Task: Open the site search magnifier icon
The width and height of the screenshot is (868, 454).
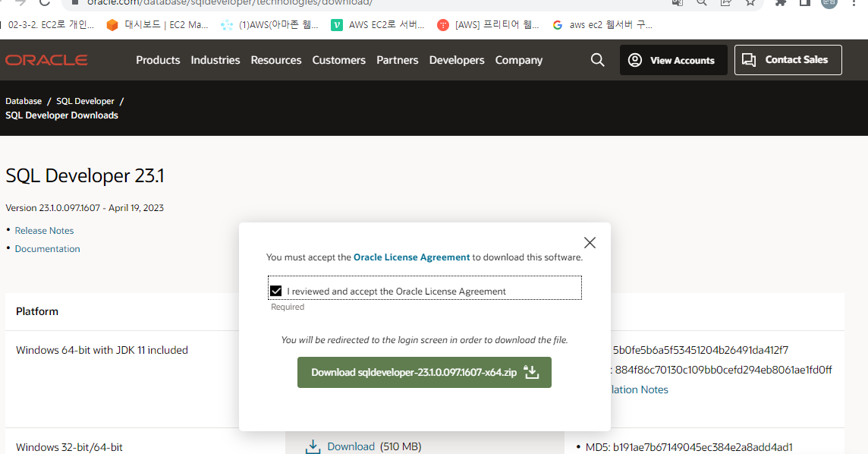Action: click(x=597, y=60)
